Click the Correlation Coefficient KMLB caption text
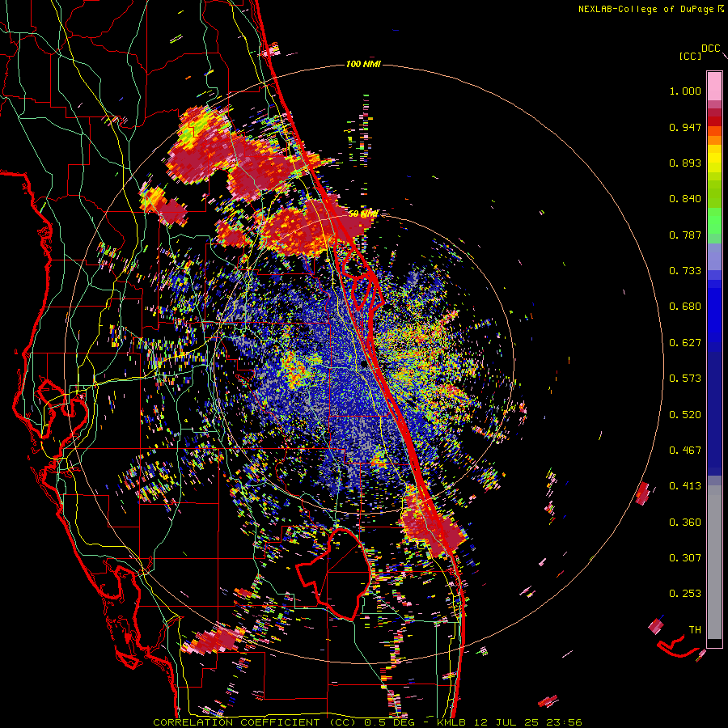 (x=367, y=722)
